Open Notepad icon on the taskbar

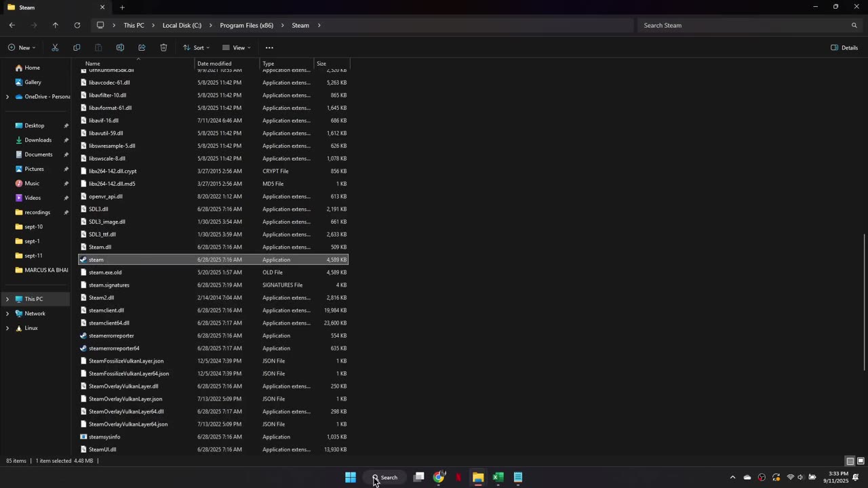[x=517, y=477]
